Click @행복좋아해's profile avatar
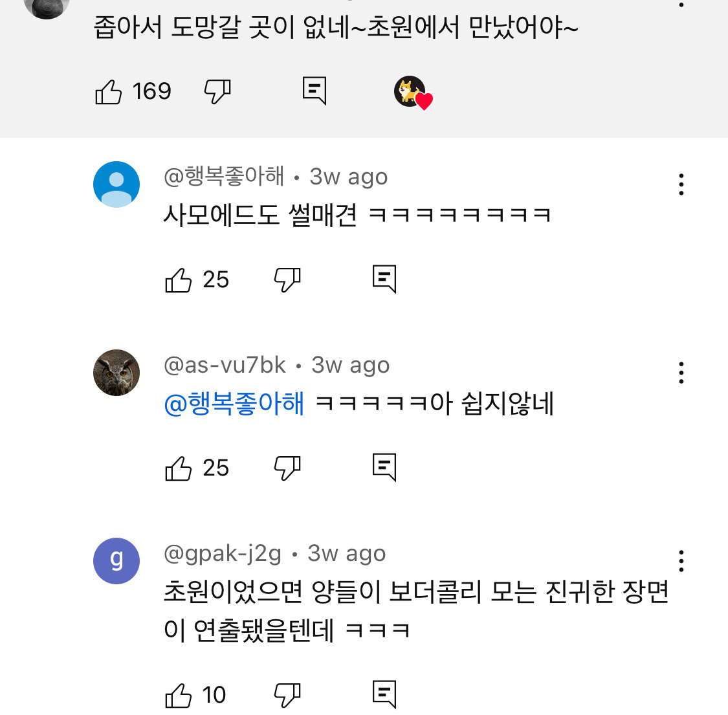 pos(116,184)
